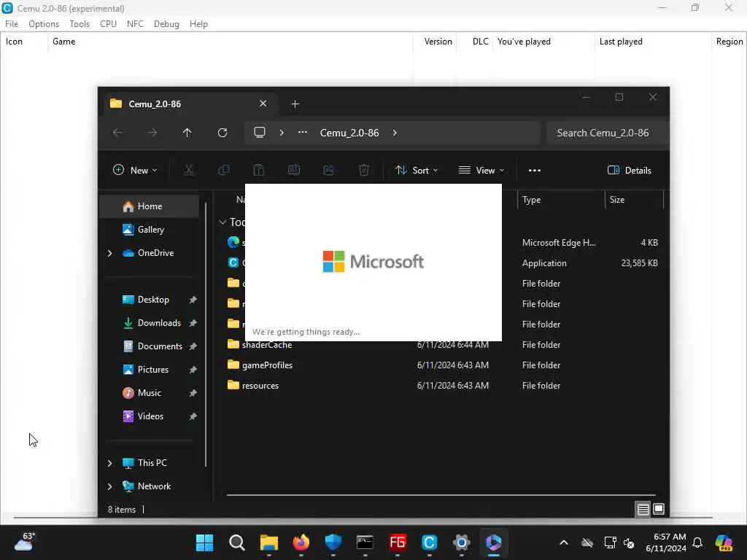Viewport: 747px width, 560px height.
Task: Click Cemu_2.0-86 breadcrumb in address bar
Action: click(349, 133)
